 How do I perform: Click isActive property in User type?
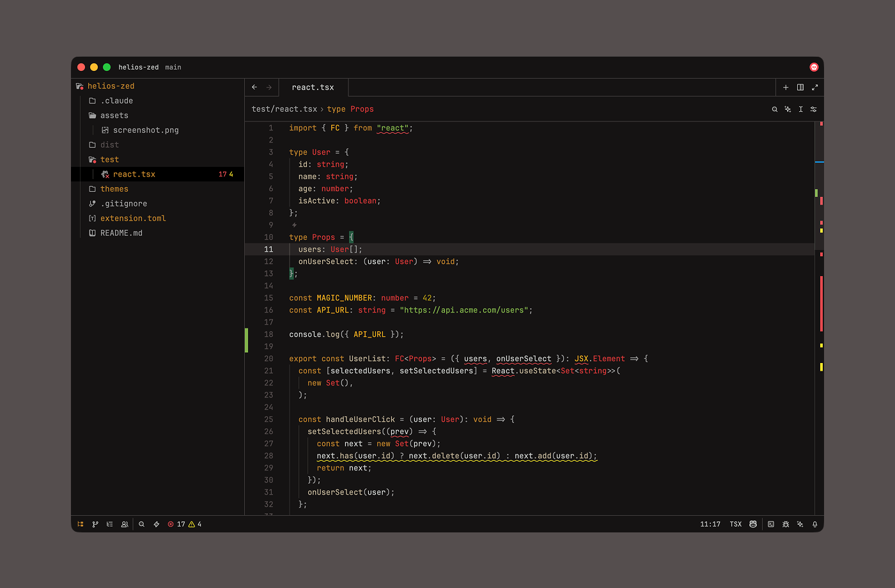pyautogui.click(x=316, y=201)
